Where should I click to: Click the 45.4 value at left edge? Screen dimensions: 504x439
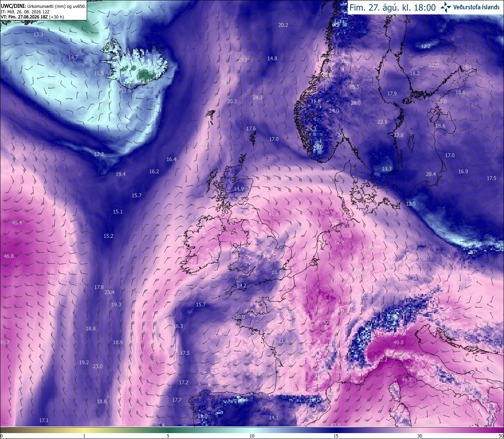coord(17,222)
